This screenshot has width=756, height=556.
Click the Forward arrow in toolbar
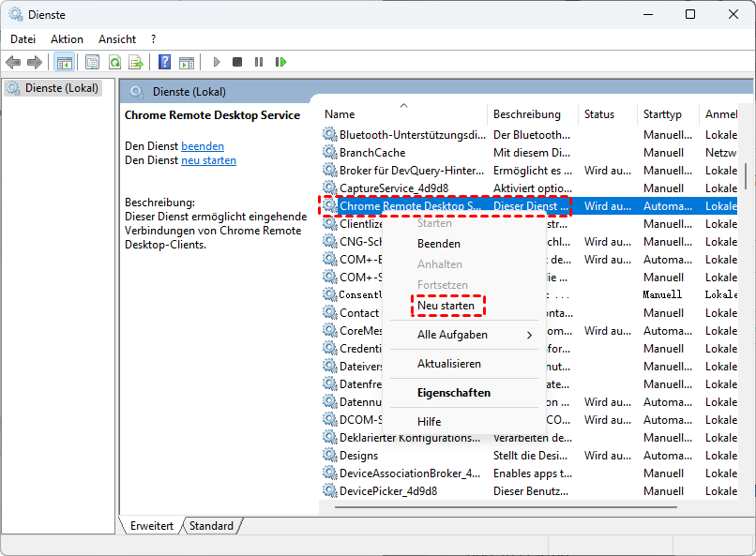pyautogui.click(x=35, y=62)
